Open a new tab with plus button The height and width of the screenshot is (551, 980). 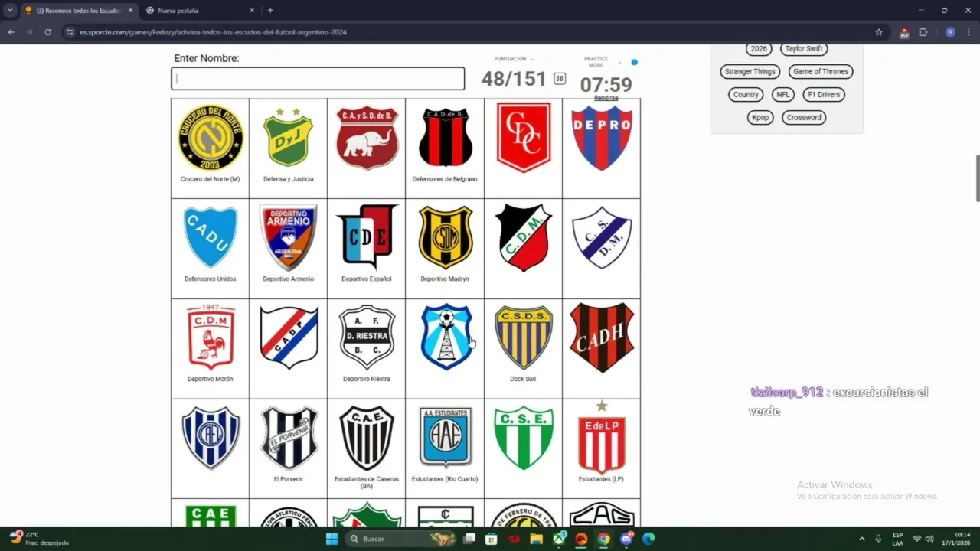point(270,11)
